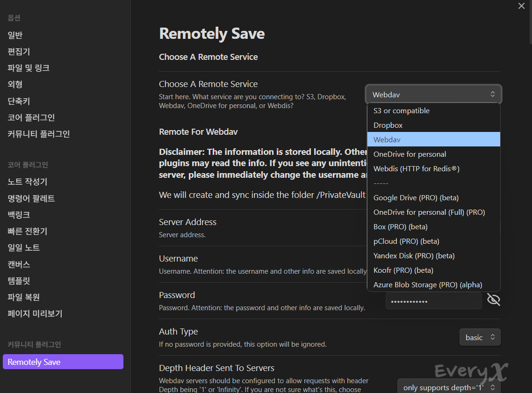This screenshot has height=393, width=532.
Task: Select the highlighted Webdav option
Action: 434,139
